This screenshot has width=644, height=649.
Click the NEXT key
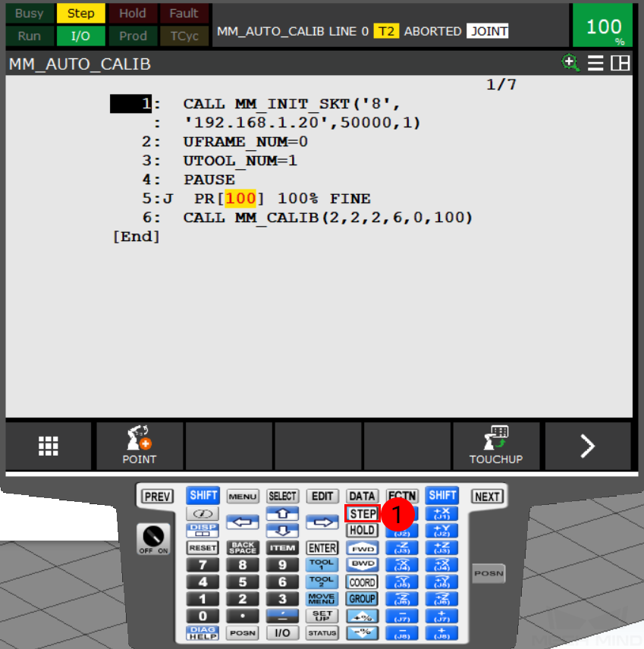coord(488,496)
